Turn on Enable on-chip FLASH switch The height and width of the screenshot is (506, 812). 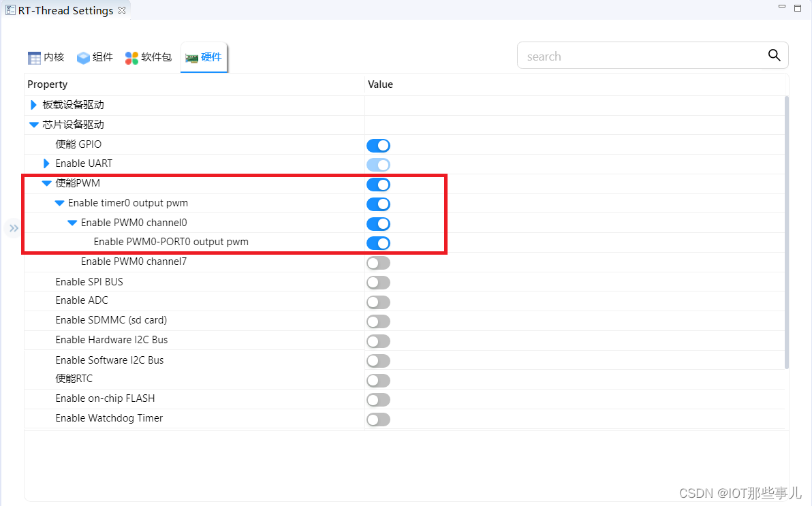pyautogui.click(x=378, y=399)
